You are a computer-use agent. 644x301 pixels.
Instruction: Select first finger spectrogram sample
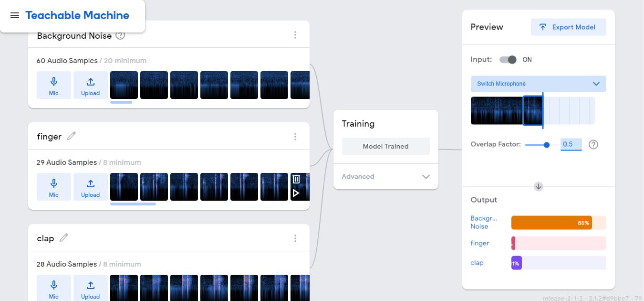click(124, 187)
